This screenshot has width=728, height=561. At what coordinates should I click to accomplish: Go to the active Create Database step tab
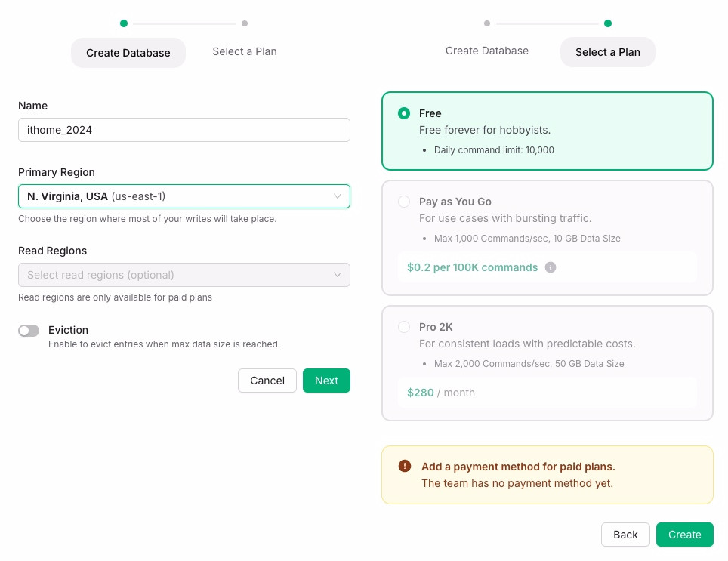coord(128,53)
